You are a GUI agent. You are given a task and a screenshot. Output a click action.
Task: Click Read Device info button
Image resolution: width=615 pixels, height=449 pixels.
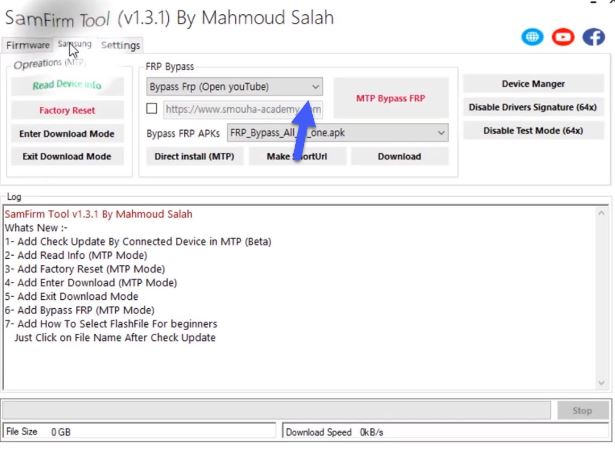click(67, 85)
